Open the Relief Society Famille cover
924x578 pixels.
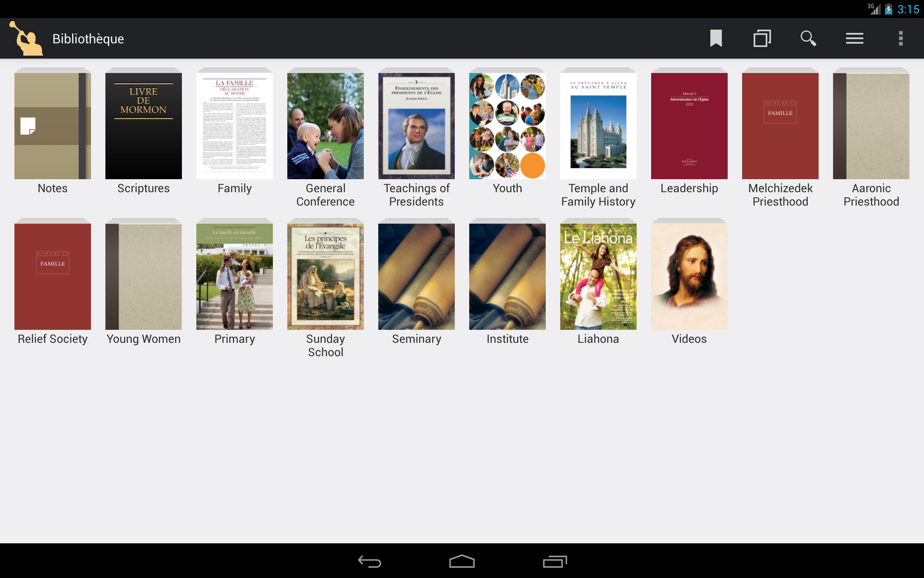pos(53,276)
